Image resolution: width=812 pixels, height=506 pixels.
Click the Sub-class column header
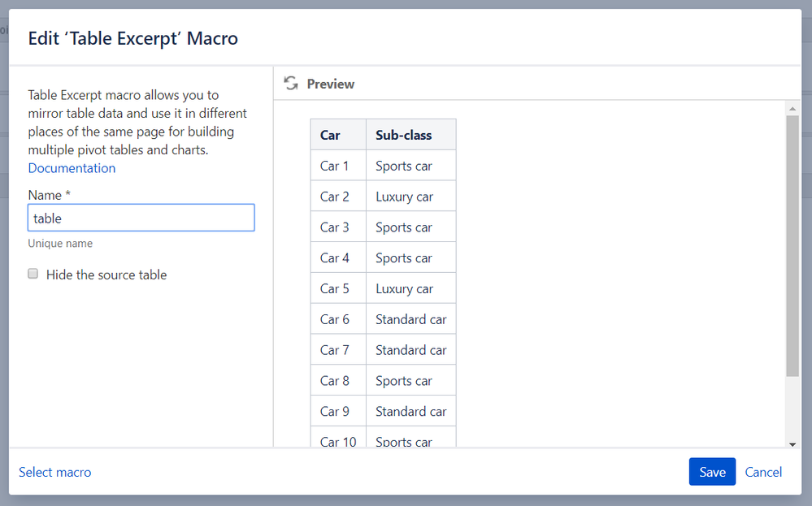[404, 135]
